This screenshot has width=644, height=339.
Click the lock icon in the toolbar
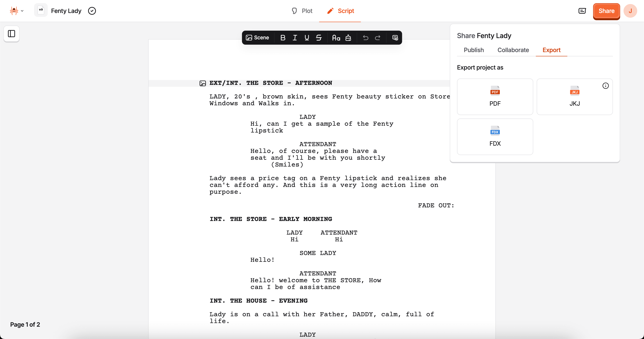pyautogui.click(x=348, y=38)
